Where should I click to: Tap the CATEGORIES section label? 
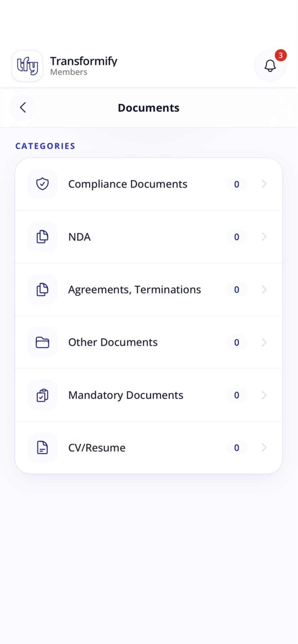pos(45,146)
